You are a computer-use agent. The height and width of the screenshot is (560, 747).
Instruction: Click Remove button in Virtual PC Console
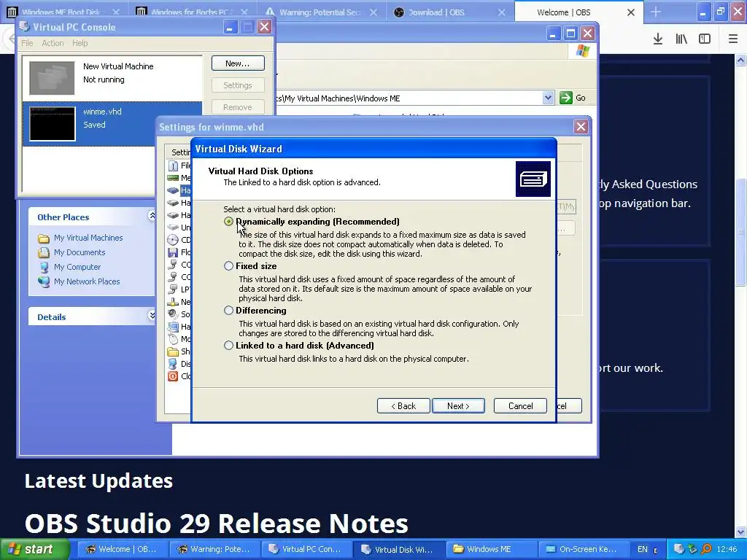238,107
